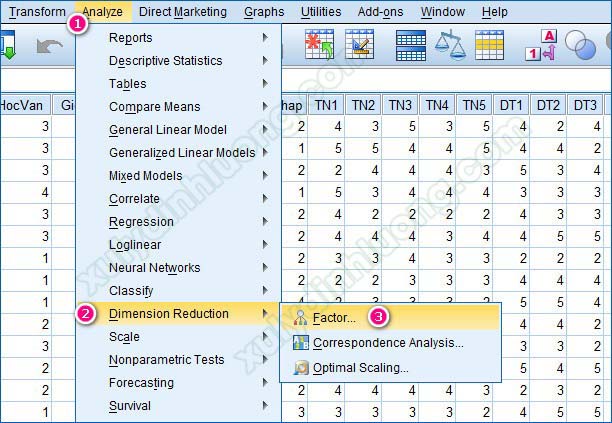612x423 pixels.
Task: Expand General Linear Model submenu
Action: pos(178,130)
